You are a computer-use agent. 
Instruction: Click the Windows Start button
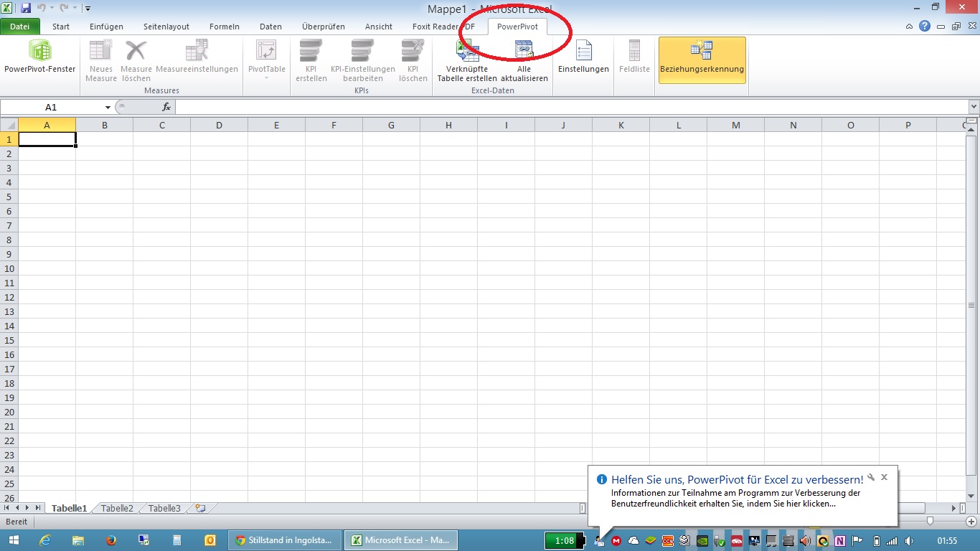[x=14, y=540]
